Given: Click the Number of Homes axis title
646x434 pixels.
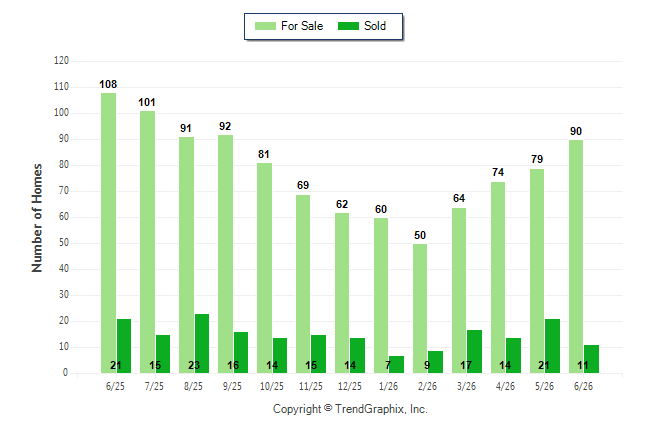Looking at the screenshot, I should [37, 218].
